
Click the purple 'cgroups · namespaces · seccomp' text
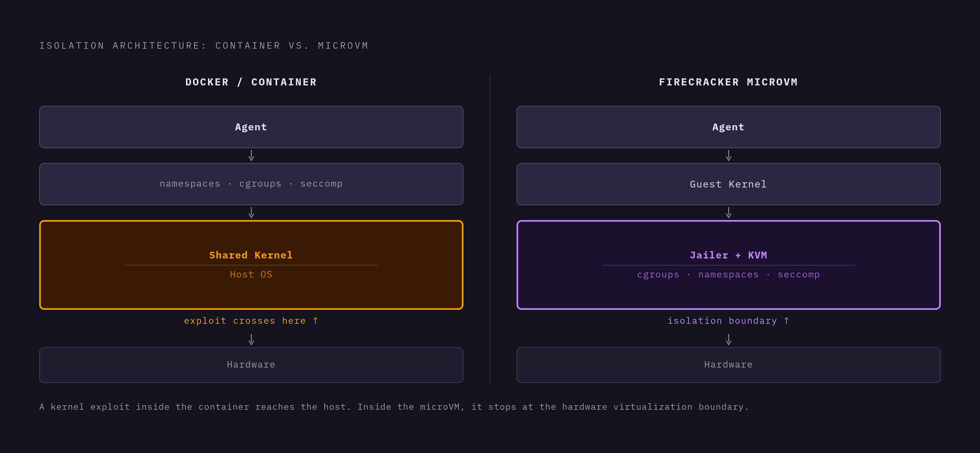coord(728,275)
